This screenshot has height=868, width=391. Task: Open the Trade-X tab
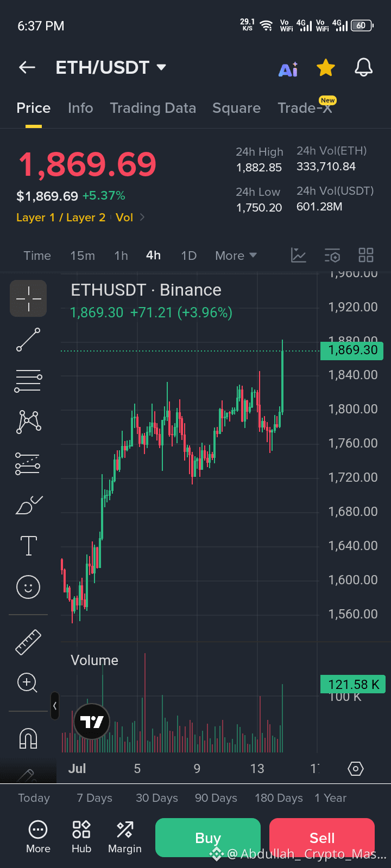[x=305, y=108]
